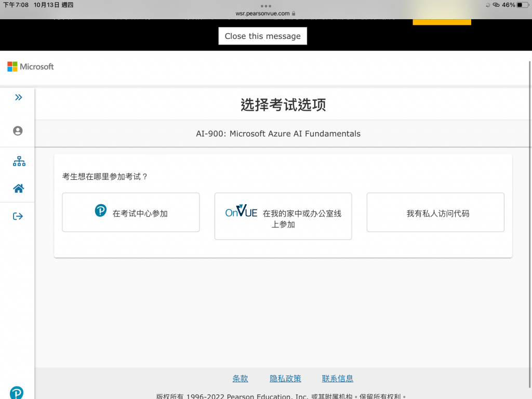The height and width of the screenshot is (399, 532).
Task: Click the Pearson logo at sidebar bottom
Action: [17, 393]
